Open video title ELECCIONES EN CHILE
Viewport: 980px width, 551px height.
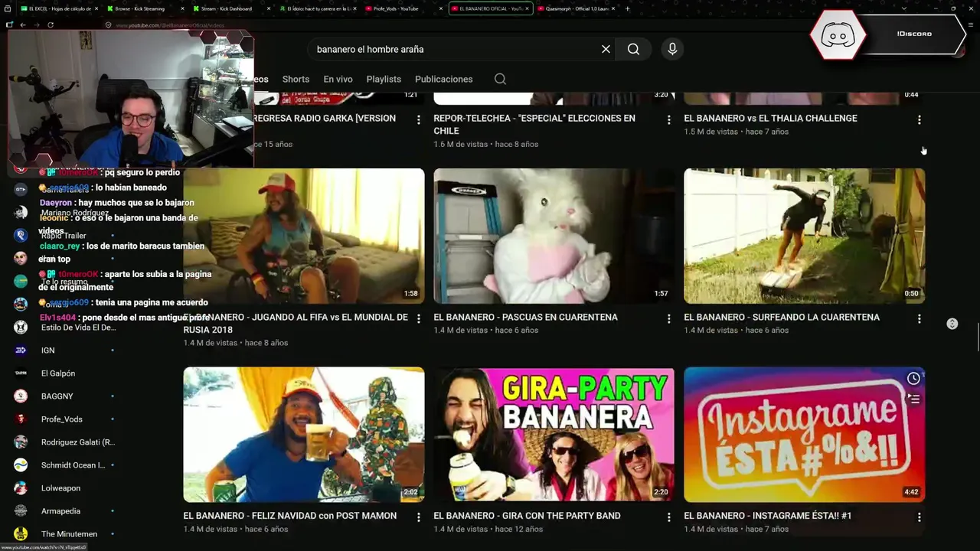[534, 124]
